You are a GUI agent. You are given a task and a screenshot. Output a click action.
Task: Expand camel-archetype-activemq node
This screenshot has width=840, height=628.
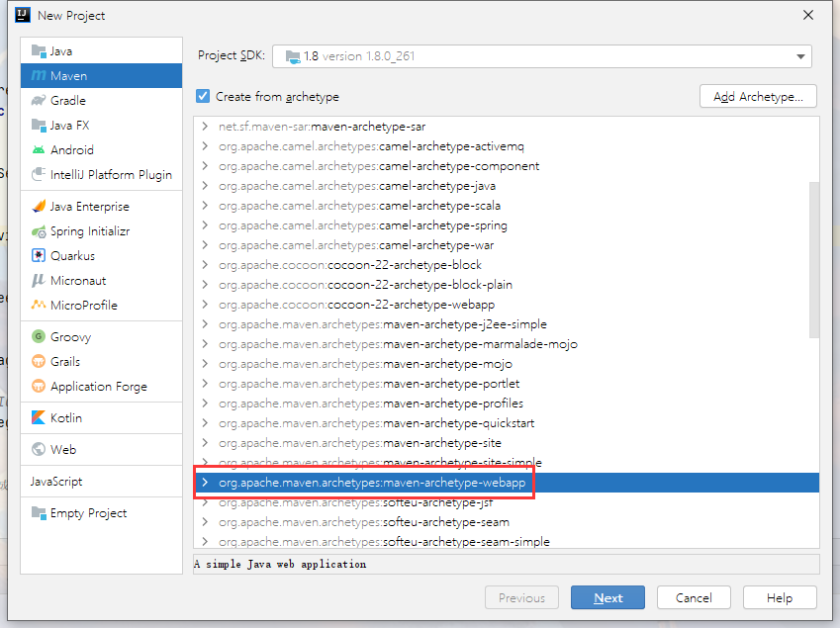click(x=205, y=146)
